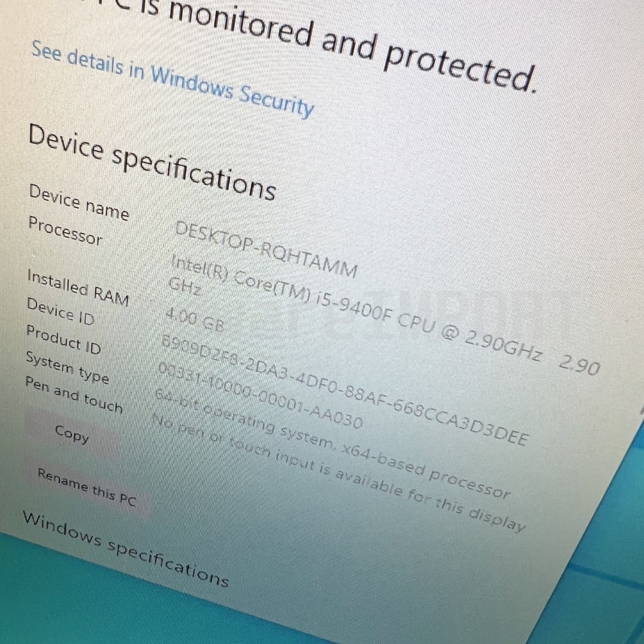Click the Device ID label

pyautogui.click(x=60, y=312)
